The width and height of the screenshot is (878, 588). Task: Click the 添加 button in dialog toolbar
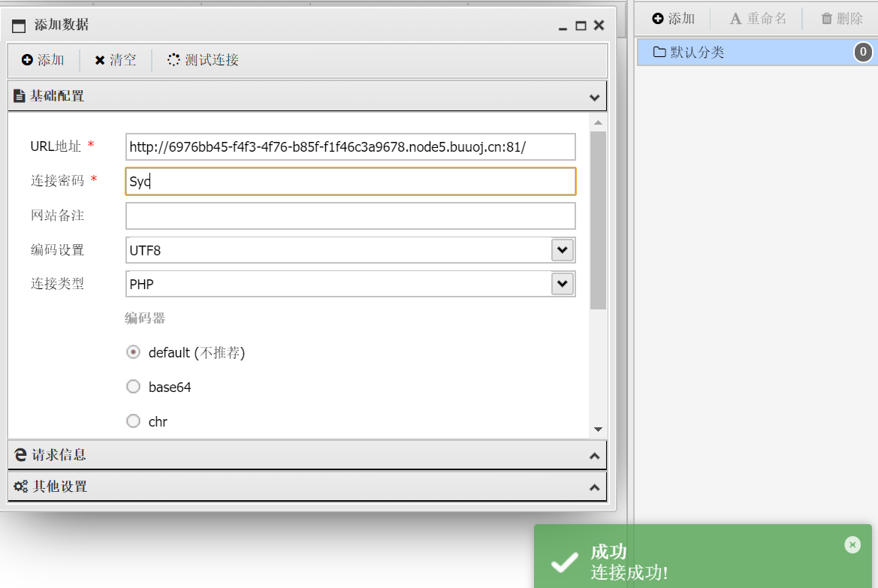(43, 60)
